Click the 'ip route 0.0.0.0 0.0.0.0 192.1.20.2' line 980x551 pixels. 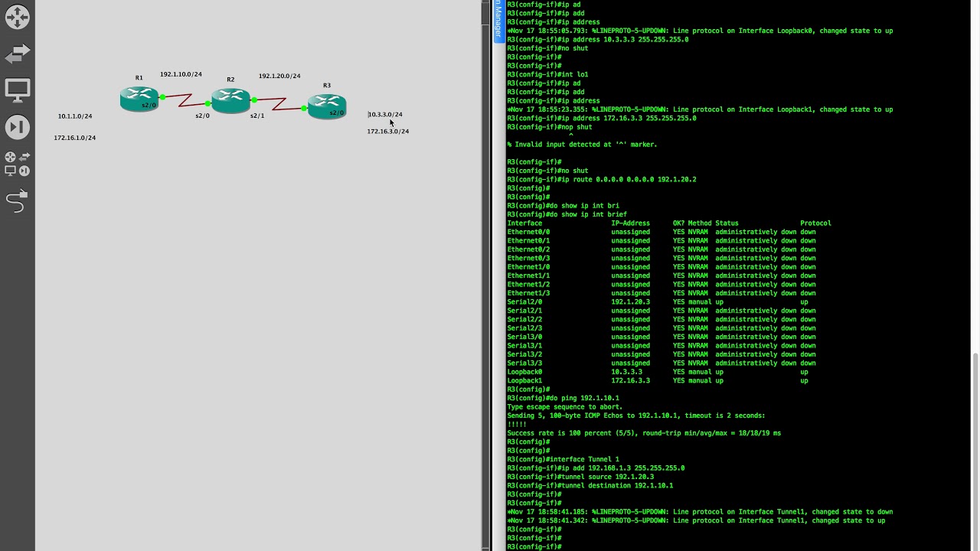(602, 179)
